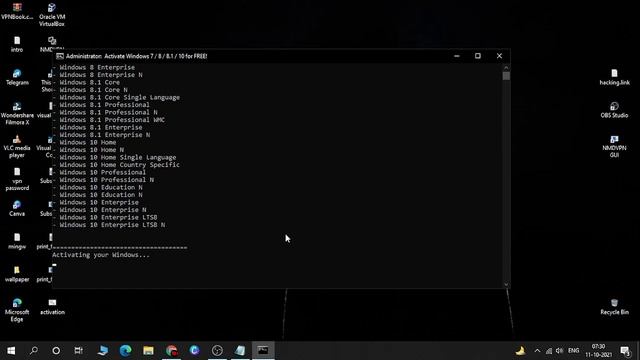
Task: Select the activation script icon on desktop
Action: point(52,307)
